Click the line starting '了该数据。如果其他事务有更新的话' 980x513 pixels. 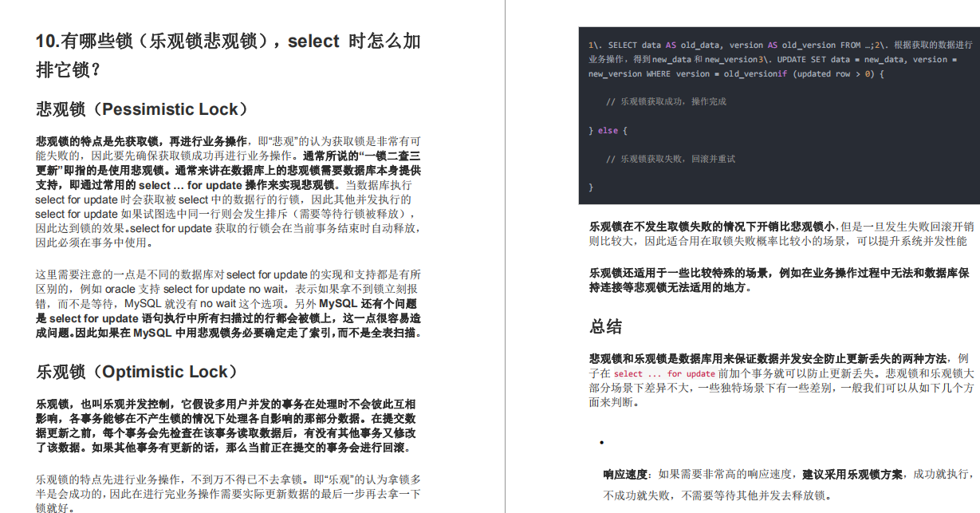(225, 448)
